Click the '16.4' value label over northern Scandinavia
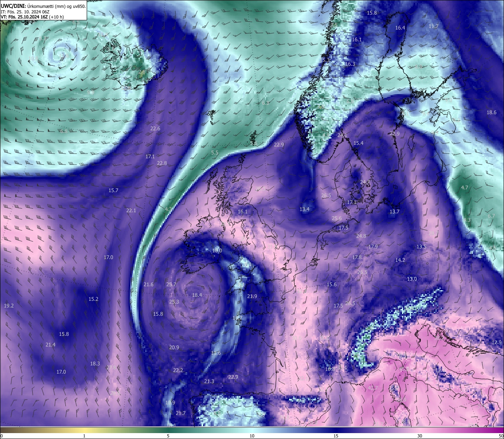504x439 pixels. click(400, 28)
